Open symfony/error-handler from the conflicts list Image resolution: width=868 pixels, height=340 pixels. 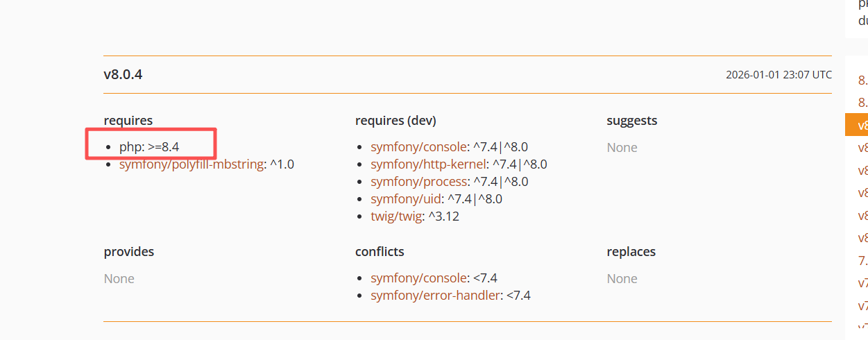tap(435, 296)
